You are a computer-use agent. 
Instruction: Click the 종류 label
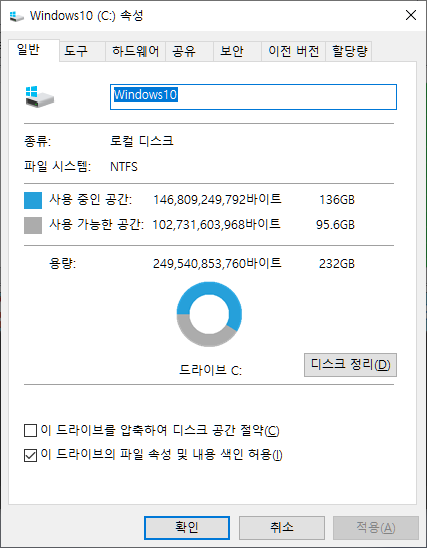37,141
